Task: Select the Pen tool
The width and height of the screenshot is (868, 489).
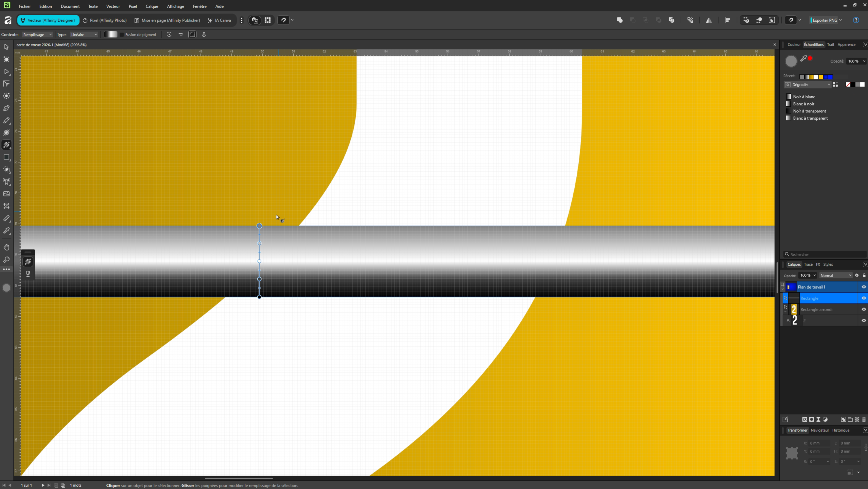Action: (6, 108)
